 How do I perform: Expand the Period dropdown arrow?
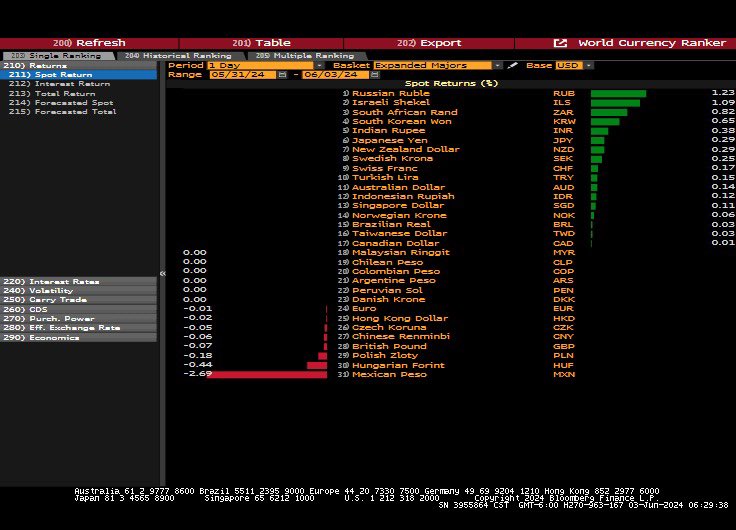(x=319, y=65)
